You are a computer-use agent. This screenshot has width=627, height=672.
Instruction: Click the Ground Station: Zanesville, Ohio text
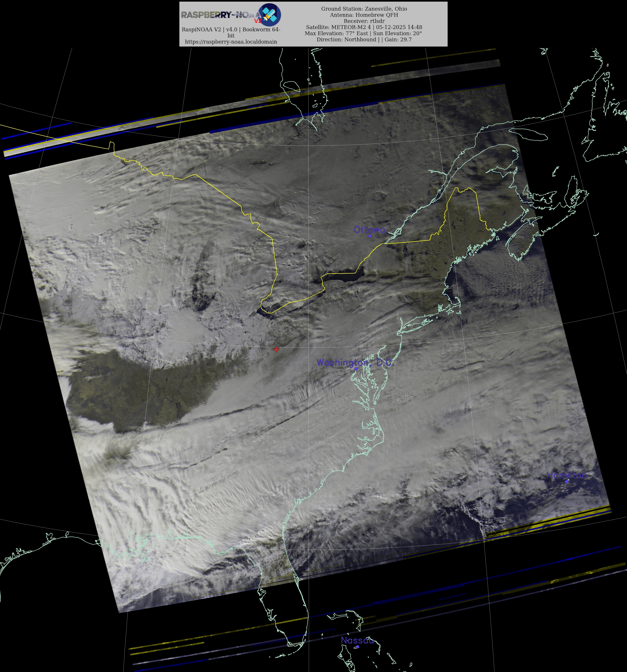pyautogui.click(x=364, y=9)
